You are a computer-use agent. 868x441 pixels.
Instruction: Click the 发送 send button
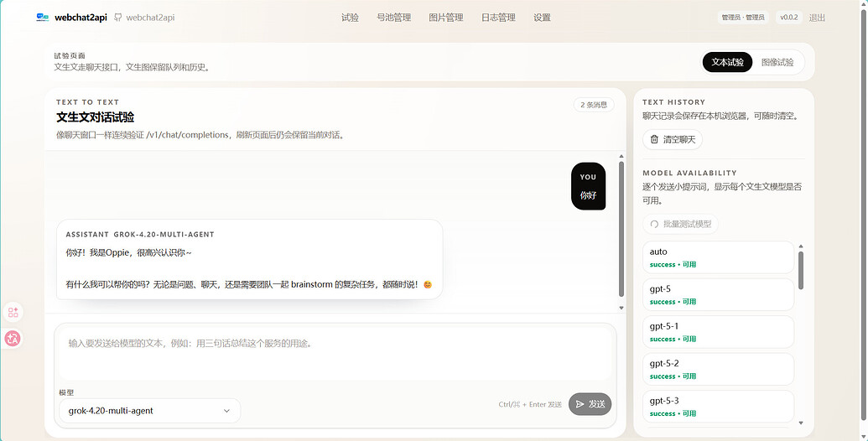point(590,404)
